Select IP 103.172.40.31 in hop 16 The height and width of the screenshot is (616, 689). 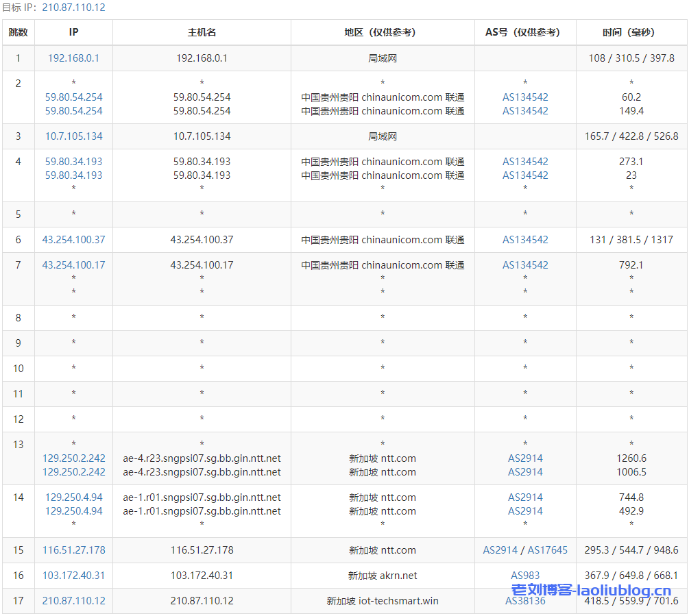(x=73, y=576)
